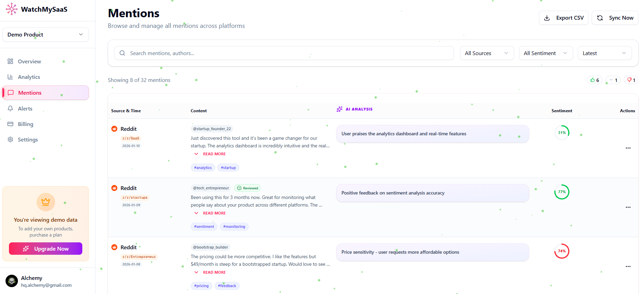Click the #pricing tag

201,286
